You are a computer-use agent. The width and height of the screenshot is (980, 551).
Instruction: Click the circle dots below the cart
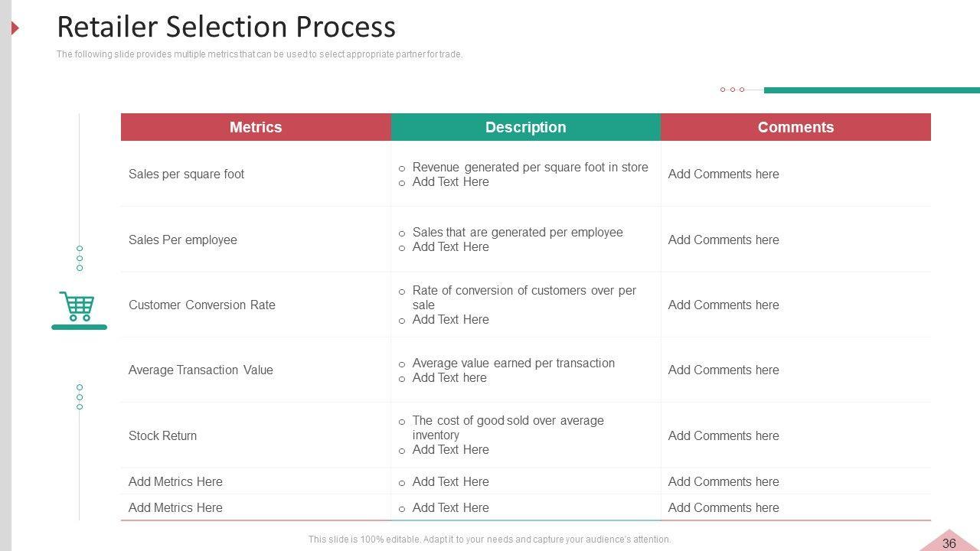click(x=80, y=396)
